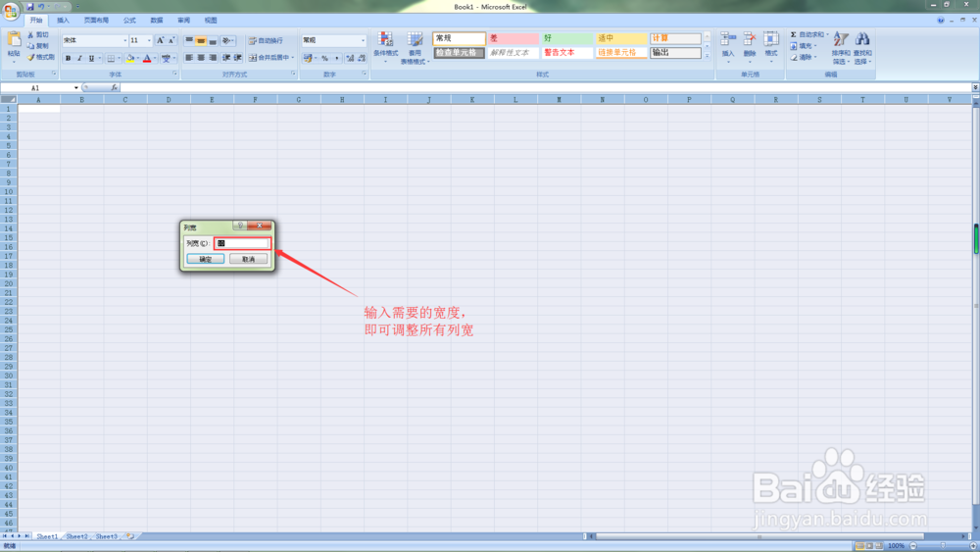Click Merge and Center (合并后居中)

pos(271,58)
